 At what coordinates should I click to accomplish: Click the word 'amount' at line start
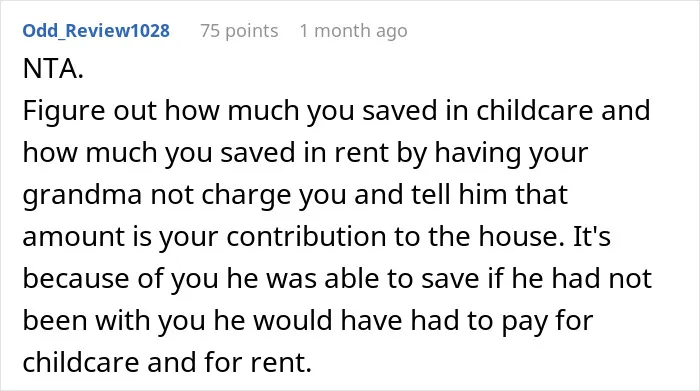(74, 237)
